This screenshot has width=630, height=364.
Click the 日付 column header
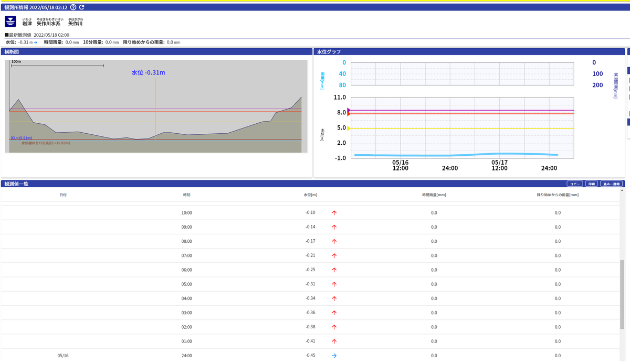pos(63,195)
